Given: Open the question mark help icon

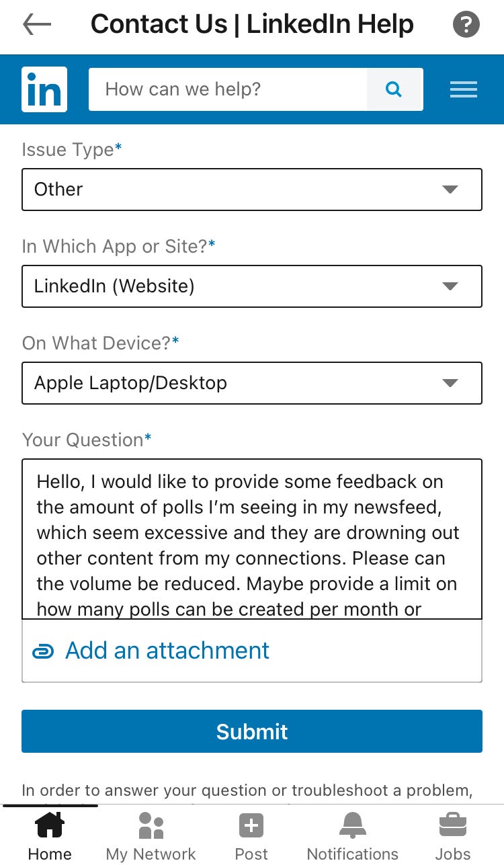Looking at the screenshot, I should [466, 25].
